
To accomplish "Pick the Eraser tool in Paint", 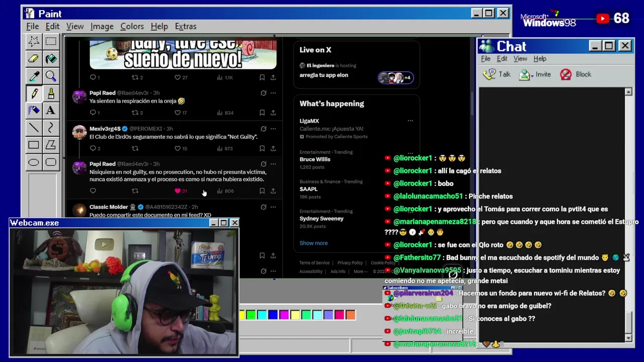I will coord(34,59).
